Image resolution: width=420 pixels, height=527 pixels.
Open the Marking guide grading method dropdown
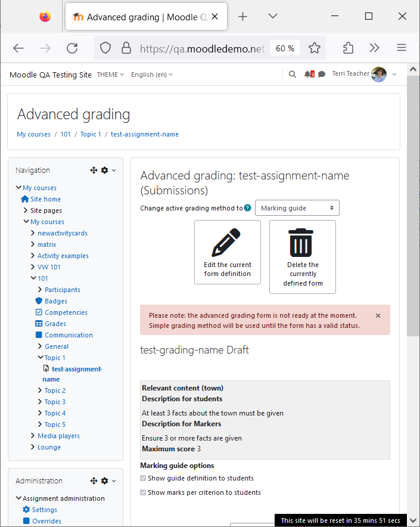(x=297, y=207)
